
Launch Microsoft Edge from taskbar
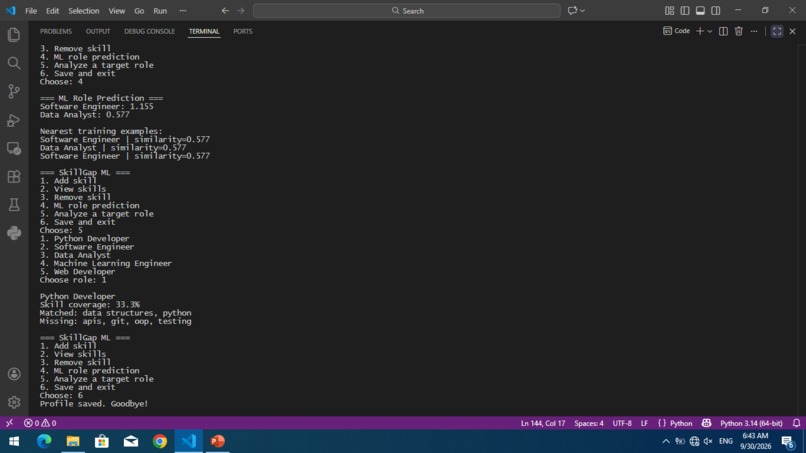(x=44, y=441)
